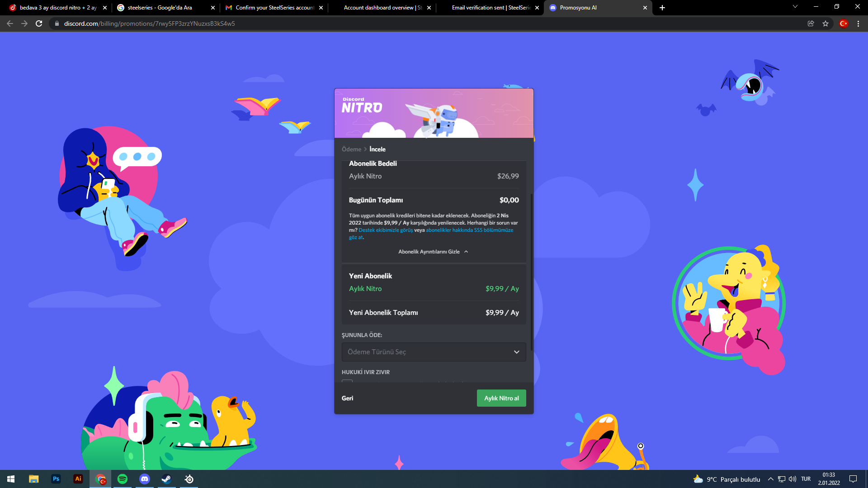Go to Ödeme breadcrumb step
The width and height of the screenshot is (868, 488).
(351, 149)
